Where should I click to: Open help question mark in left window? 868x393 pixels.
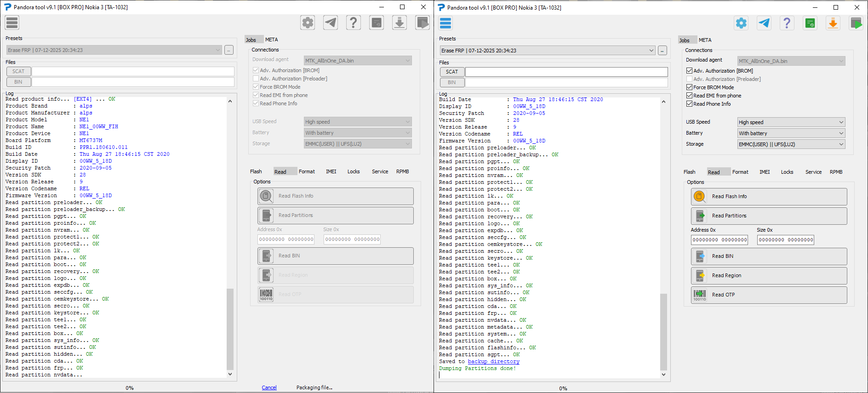click(354, 23)
